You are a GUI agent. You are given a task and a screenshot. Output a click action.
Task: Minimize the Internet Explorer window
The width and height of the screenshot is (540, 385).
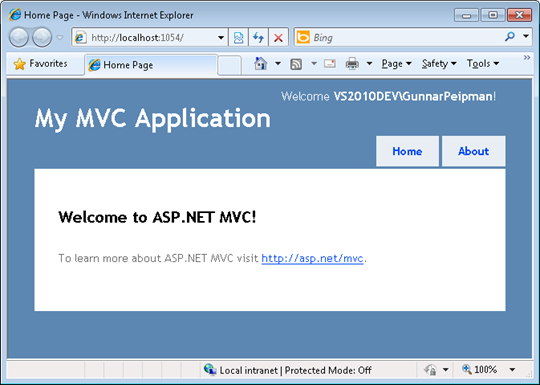coord(466,15)
